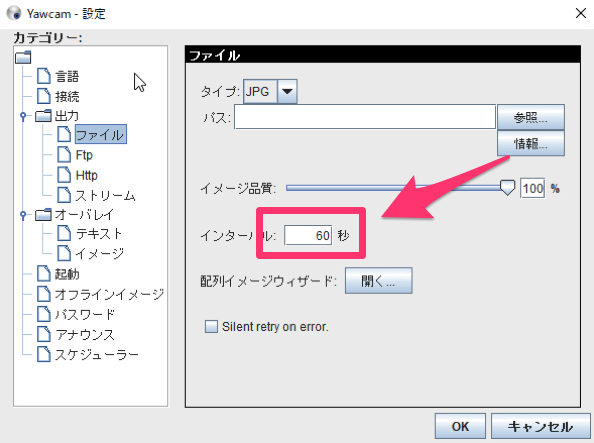This screenshot has height=443, width=594.
Task: Click the Yawcam app icon in title bar
Action: (x=14, y=13)
